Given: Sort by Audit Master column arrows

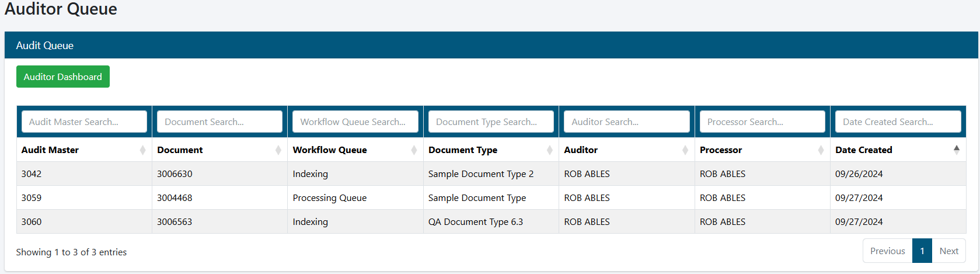Looking at the screenshot, I should (x=142, y=150).
